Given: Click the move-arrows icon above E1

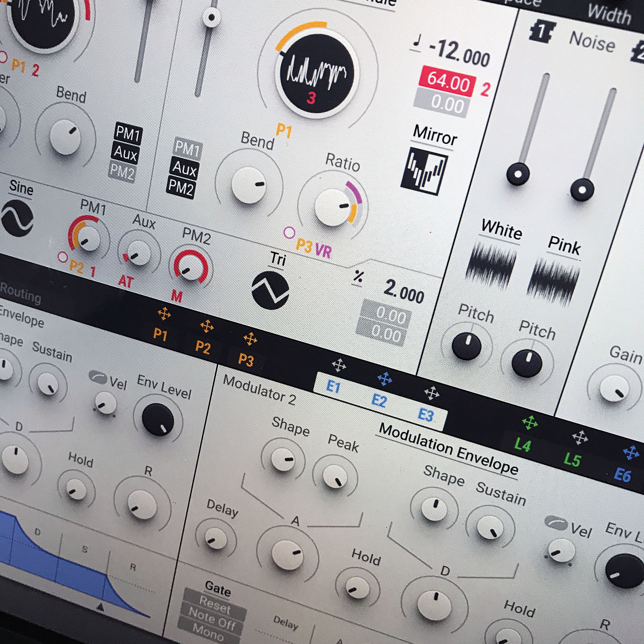Looking at the screenshot, I should pyautogui.click(x=339, y=365).
